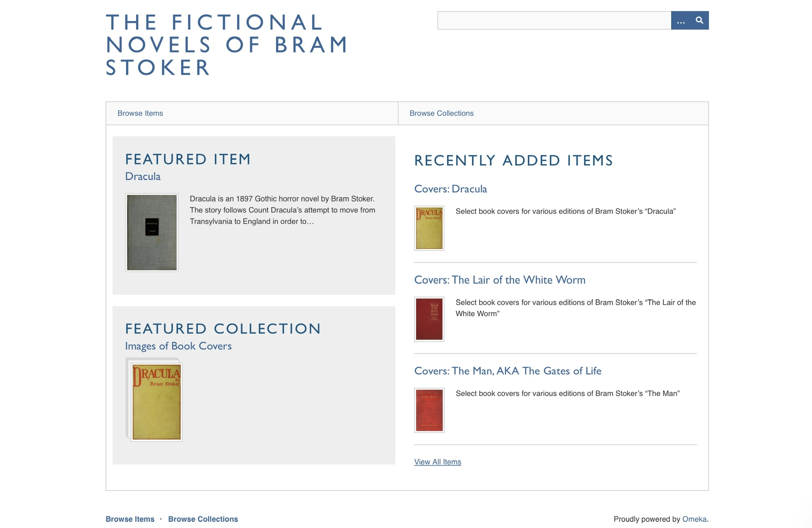
Task: Click the red The Man book cover thumbnail
Action: 429,410
